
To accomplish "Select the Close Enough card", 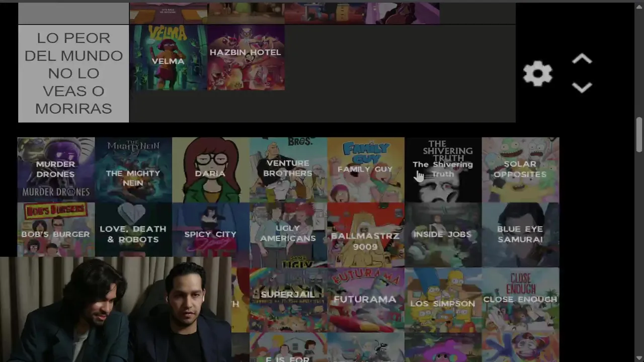I will [x=520, y=300].
